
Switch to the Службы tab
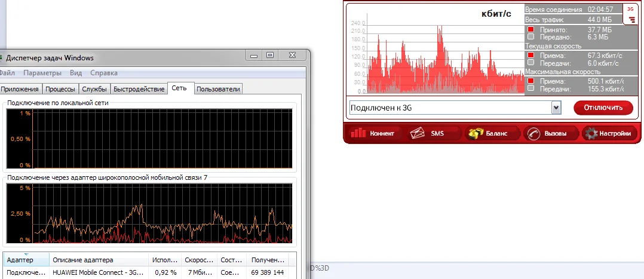94,89
